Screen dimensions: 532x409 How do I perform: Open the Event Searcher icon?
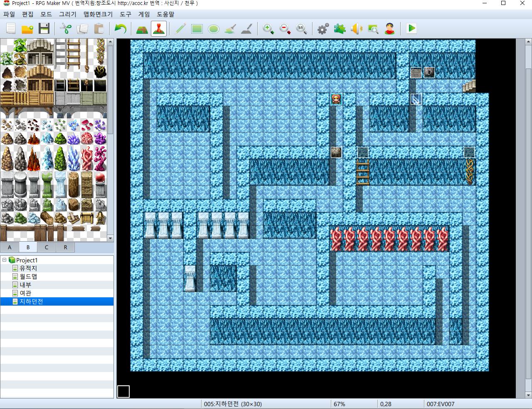[373, 29]
